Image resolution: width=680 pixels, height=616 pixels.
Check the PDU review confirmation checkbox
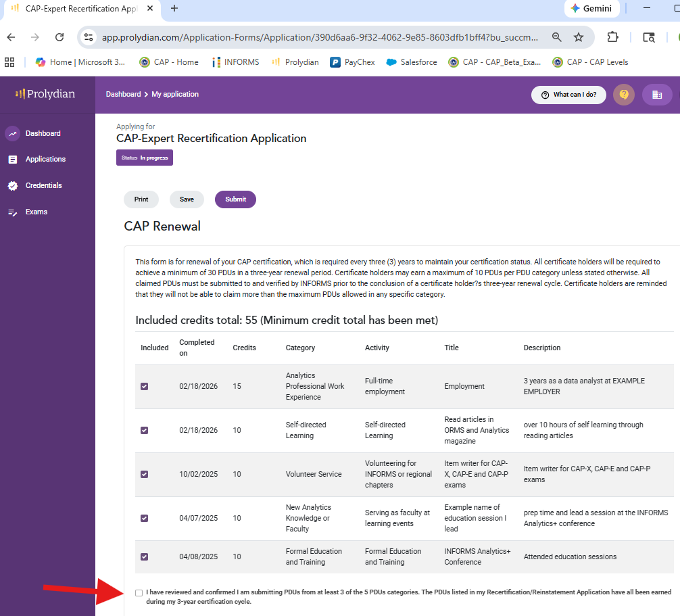pyautogui.click(x=139, y=593)
